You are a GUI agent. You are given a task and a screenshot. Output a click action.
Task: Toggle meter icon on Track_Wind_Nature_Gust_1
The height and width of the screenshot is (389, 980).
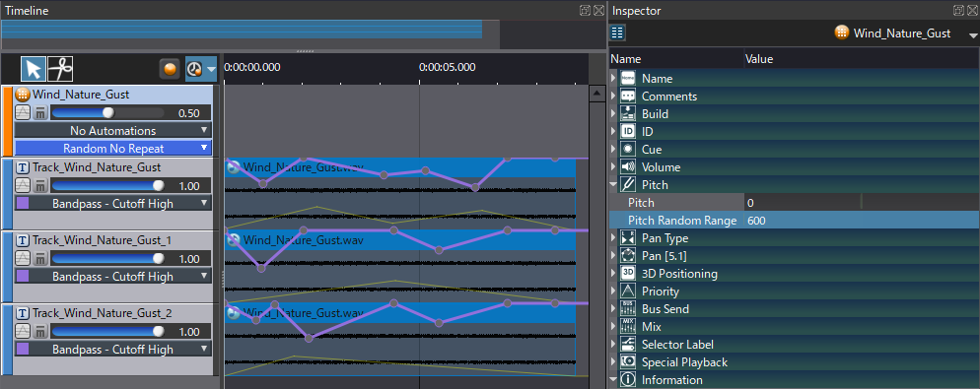(40, 258)
